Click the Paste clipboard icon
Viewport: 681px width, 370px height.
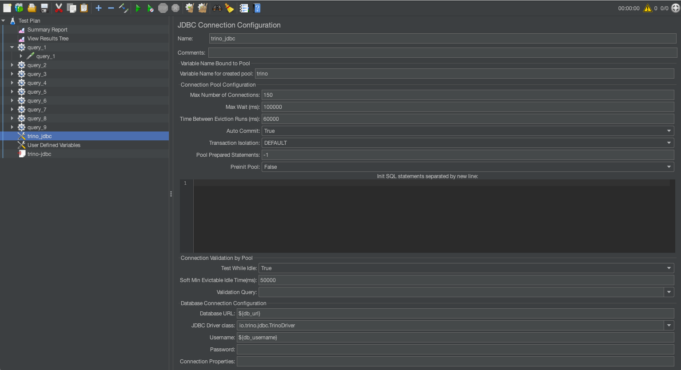click(x=84, y=8)
